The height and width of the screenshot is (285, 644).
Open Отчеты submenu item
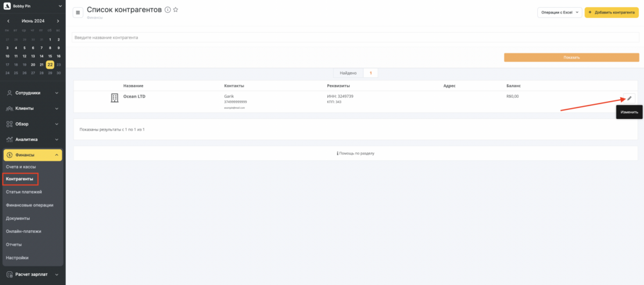pyautogui.click(x=14, y=244)
